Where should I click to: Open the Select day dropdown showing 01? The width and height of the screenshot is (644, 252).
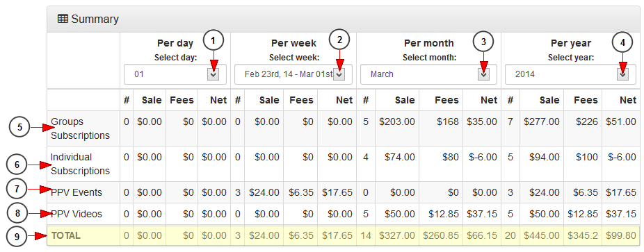175,74
